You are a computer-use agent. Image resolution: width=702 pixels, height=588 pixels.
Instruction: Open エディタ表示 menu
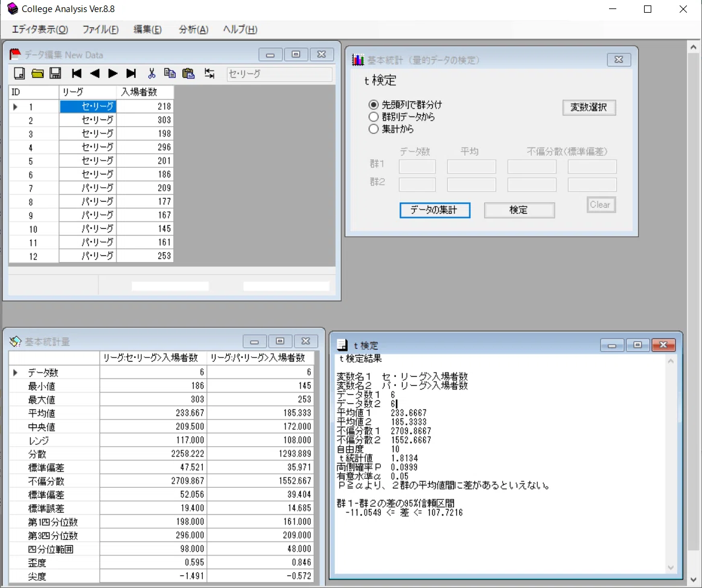click(40, 30)
